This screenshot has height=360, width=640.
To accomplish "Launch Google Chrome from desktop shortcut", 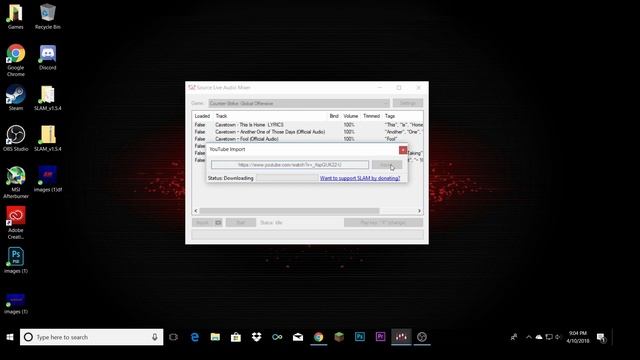I will 16,60.
